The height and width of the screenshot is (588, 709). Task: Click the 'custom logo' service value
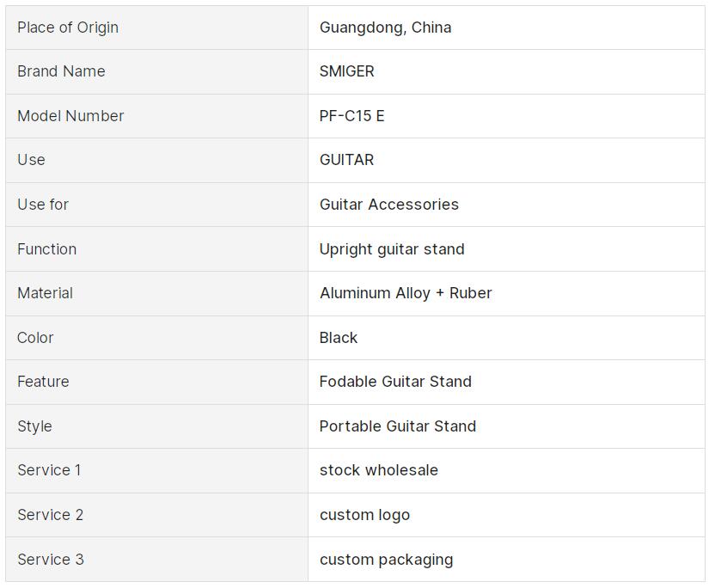(364, 515)
